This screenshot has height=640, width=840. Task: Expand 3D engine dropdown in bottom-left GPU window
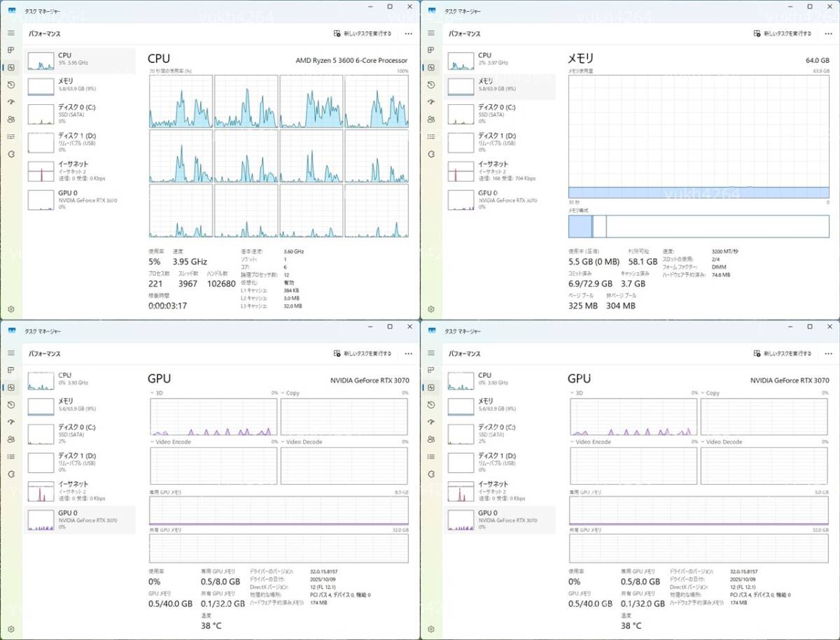click(x=153, y=393)
